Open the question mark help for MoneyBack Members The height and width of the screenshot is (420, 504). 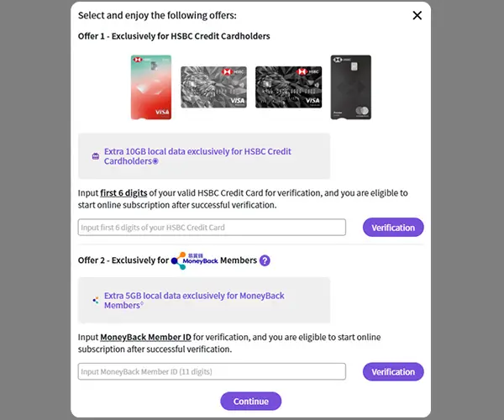pyautogui.click(x=265, y=260)
